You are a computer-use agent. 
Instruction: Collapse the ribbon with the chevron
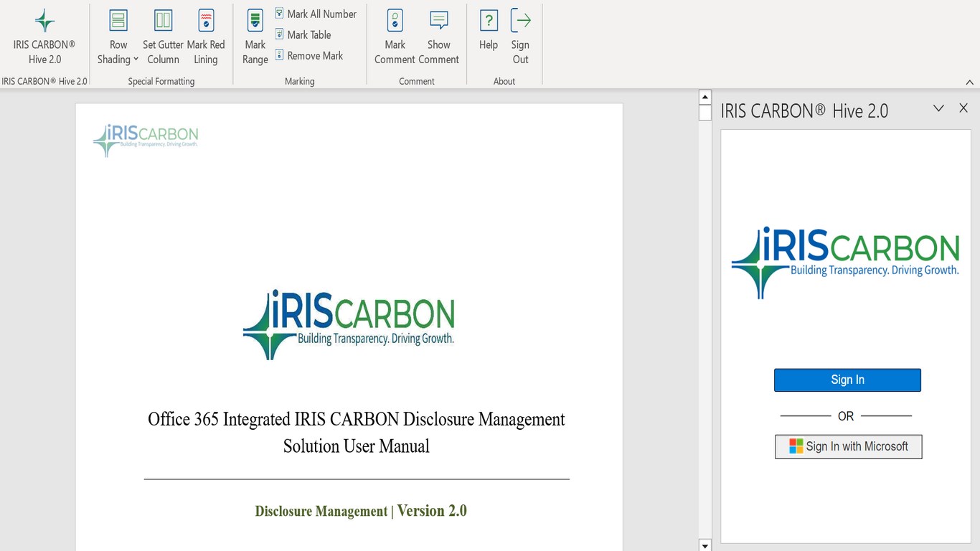click(x=970, y=82)
